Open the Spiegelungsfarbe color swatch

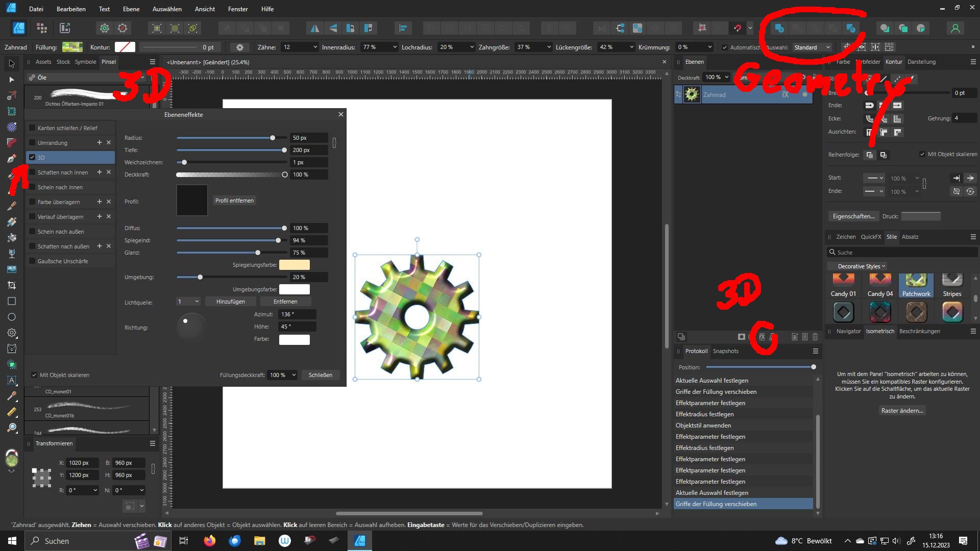[x=294, y=265]
